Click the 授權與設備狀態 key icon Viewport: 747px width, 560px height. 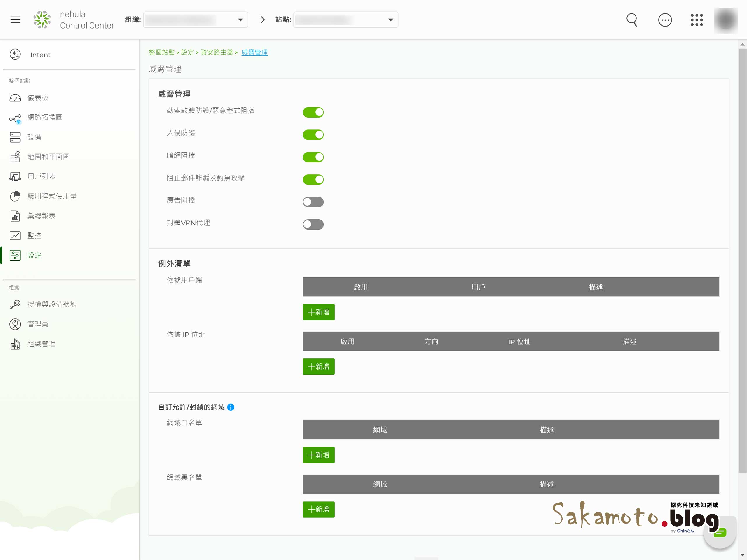point(15,304)
